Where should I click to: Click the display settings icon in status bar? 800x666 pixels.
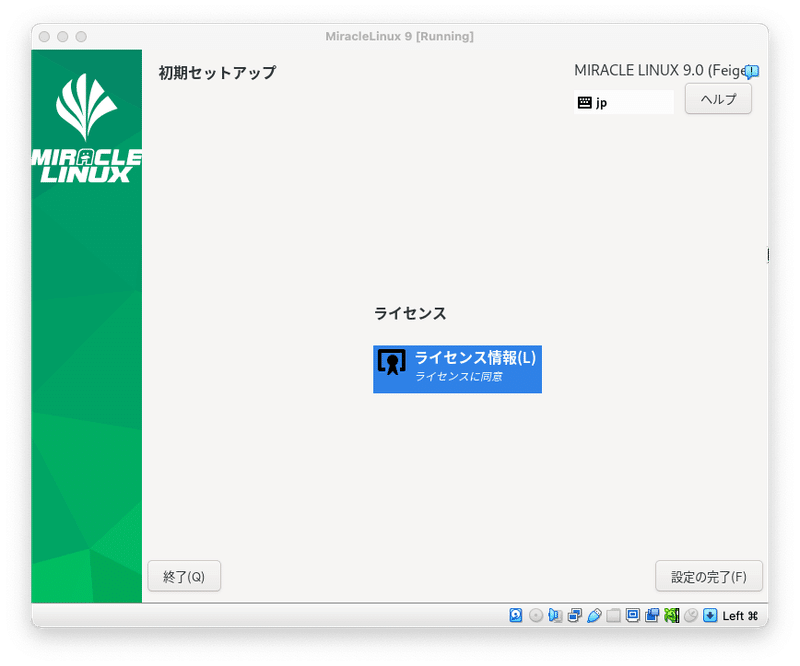[633, 615]
